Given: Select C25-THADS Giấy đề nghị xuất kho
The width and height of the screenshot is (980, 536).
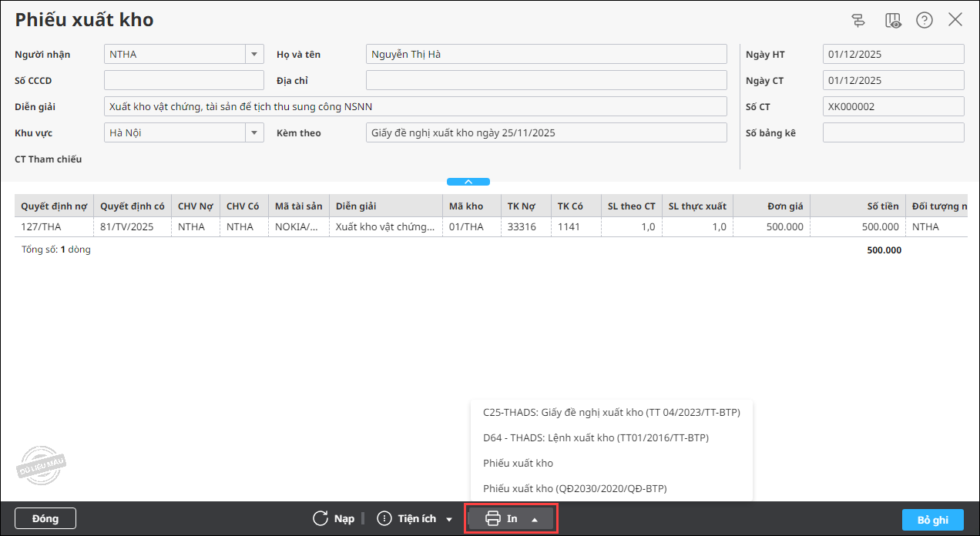Looking at the screenshot, I should pyautogui.click(x=612, y=412).
